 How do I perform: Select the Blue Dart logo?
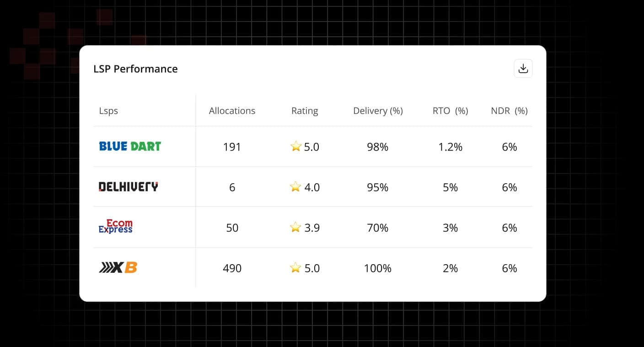pos(130,146)
